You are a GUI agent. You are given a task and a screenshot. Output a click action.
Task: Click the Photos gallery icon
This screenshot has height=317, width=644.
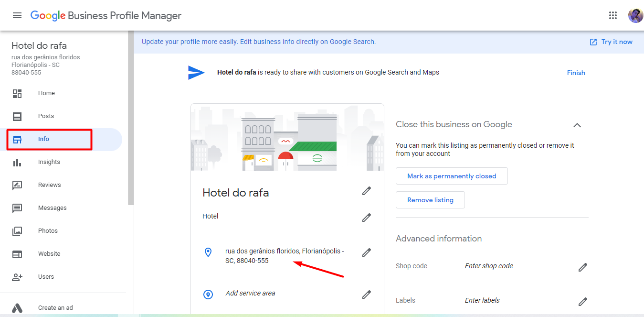coord(17,231)
